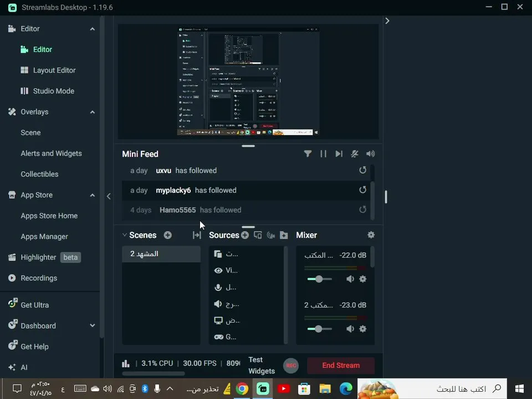
Task: Toggle Mini Feed alert volume speaker icon
Action: (x=371, y=154)
